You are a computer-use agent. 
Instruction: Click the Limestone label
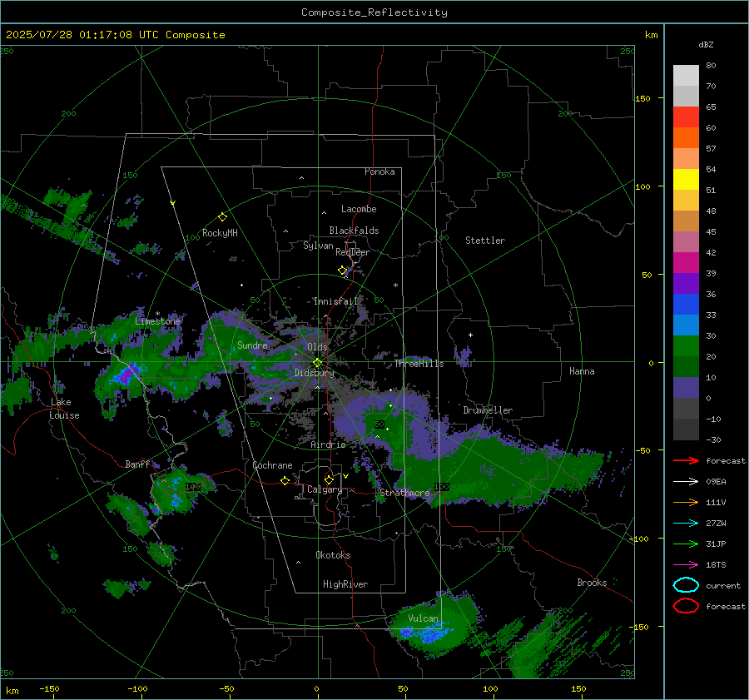[157, 321]
